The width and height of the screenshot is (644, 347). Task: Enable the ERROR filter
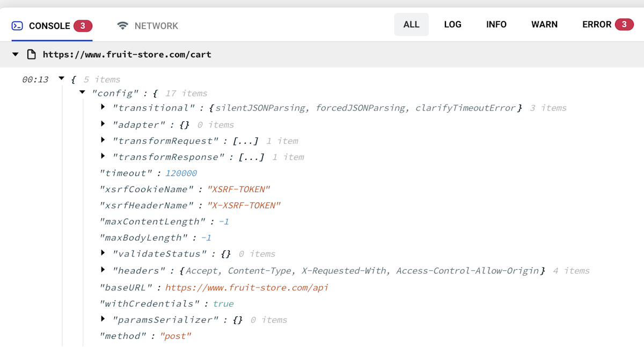[x=597, y=25]
